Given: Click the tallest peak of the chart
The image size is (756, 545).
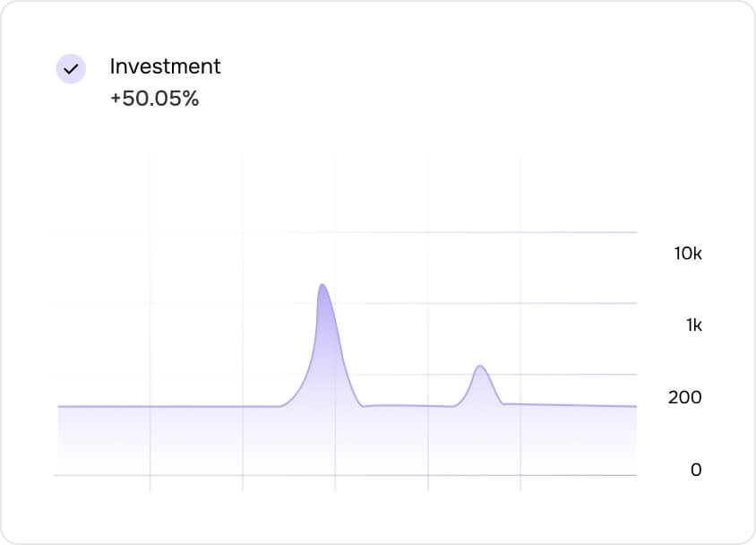Looking at the screenshot, I should tap(322, 285).
